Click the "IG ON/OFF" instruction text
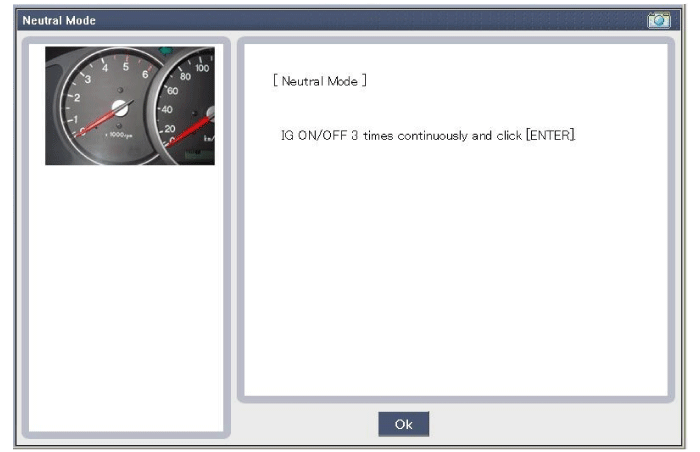The image size is (700, 452). 315,135
